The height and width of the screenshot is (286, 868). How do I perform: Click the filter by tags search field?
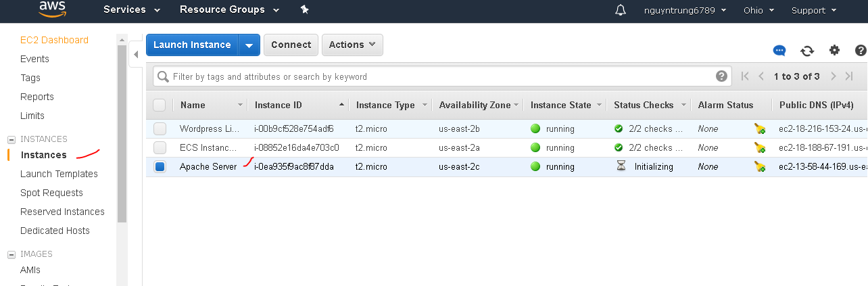[x=439, y=76]
